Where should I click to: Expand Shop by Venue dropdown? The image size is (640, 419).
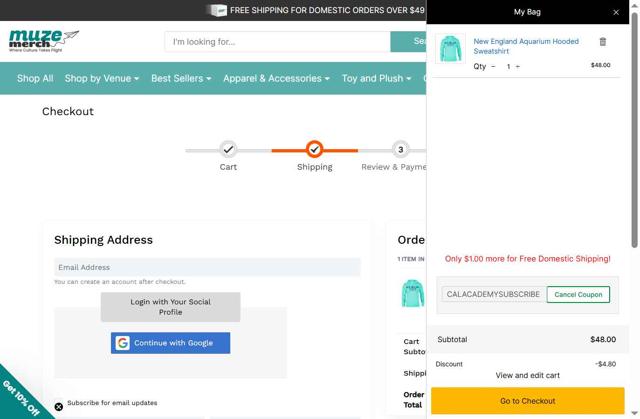pos(102,78)
